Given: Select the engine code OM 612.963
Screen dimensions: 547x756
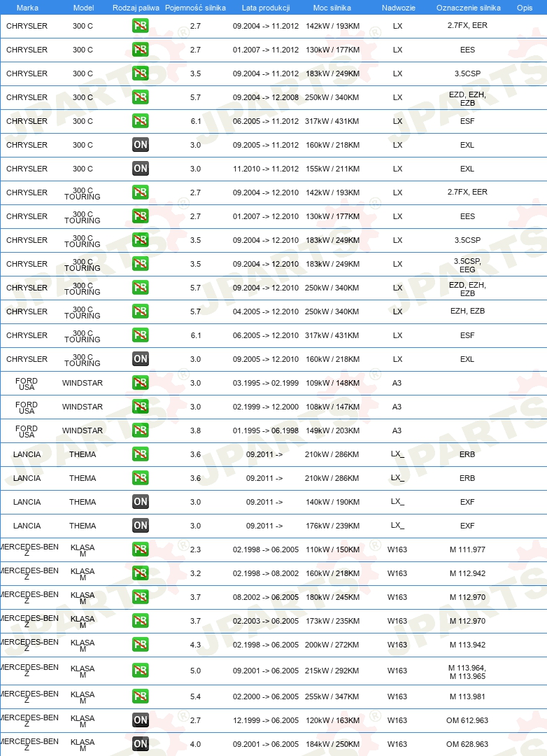Looking at the screenshot, I should 467,720.
